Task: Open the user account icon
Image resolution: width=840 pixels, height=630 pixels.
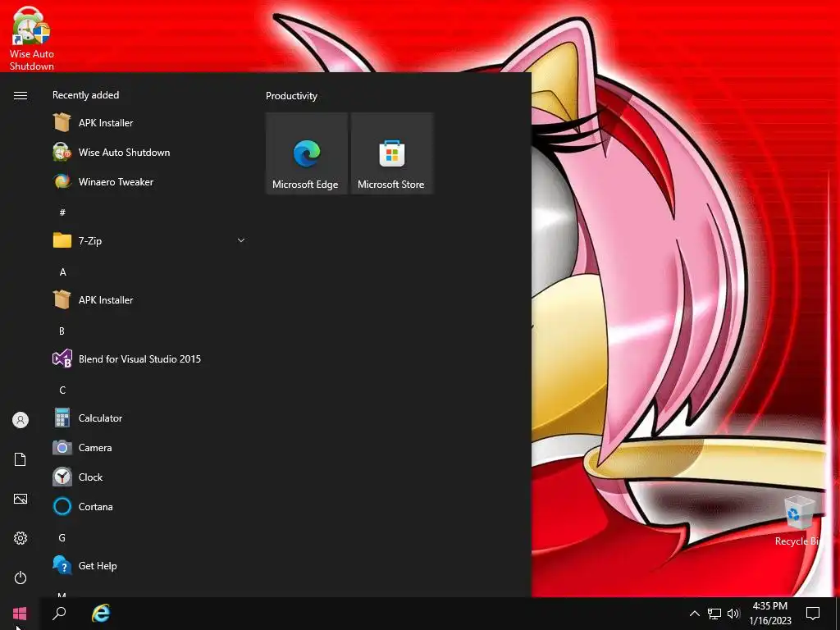Action: [x=21, y=420]
